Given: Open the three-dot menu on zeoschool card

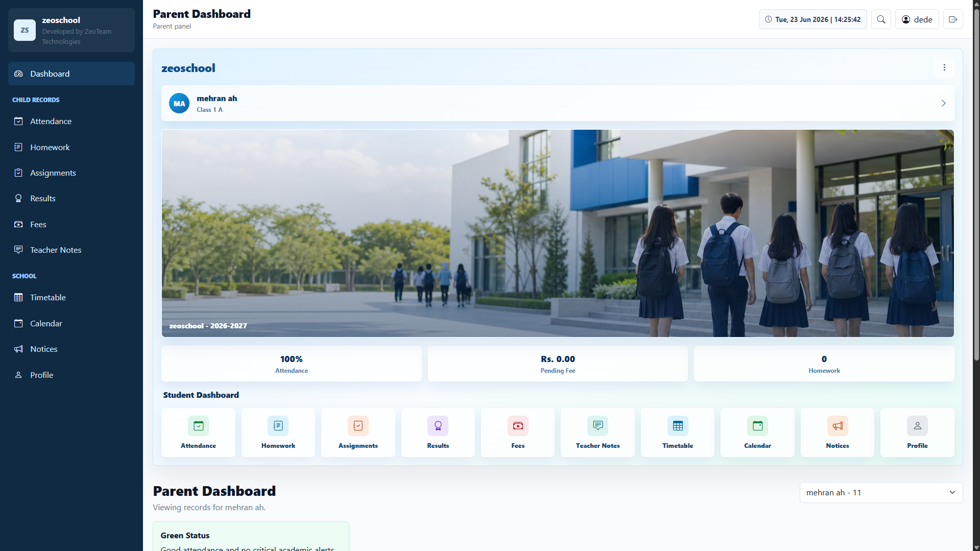Looking at the screenshot, I should (x=944, y=67).
